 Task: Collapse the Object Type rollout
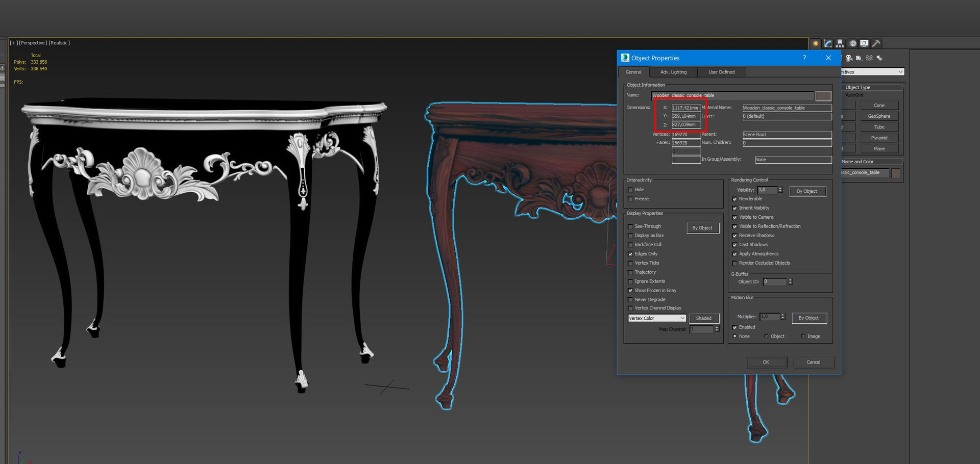pos(872,87)
